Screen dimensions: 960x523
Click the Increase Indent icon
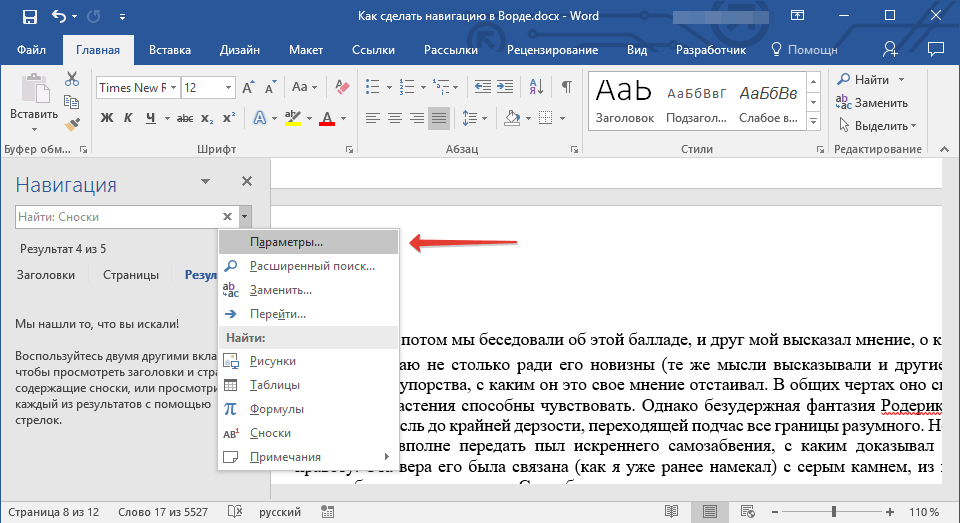505,87
